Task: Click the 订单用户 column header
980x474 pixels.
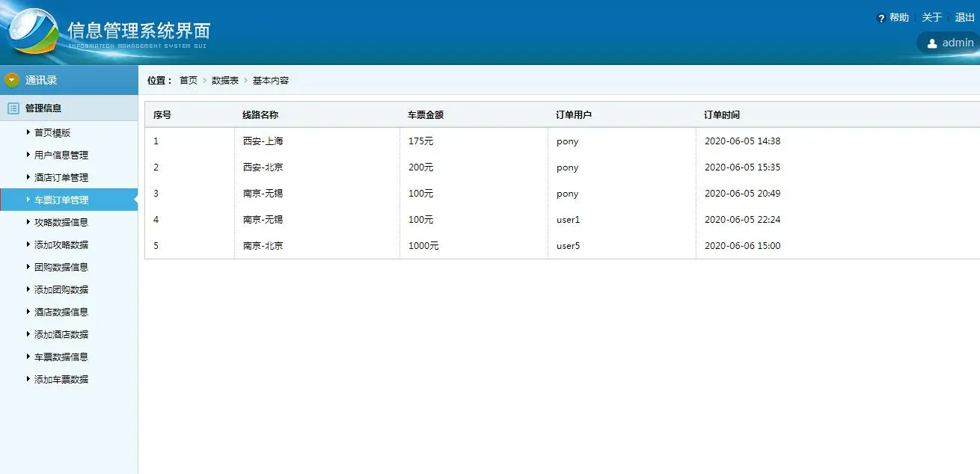Action: coord(574,115)
